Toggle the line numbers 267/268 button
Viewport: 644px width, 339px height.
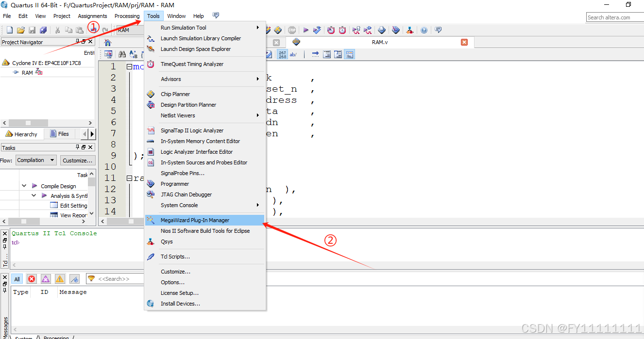[x=282, y=54]
